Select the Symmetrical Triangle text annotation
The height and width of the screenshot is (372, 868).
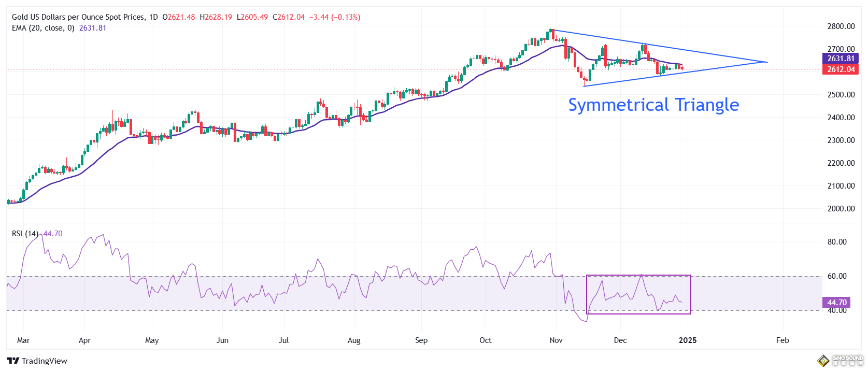tap(653, 105)
